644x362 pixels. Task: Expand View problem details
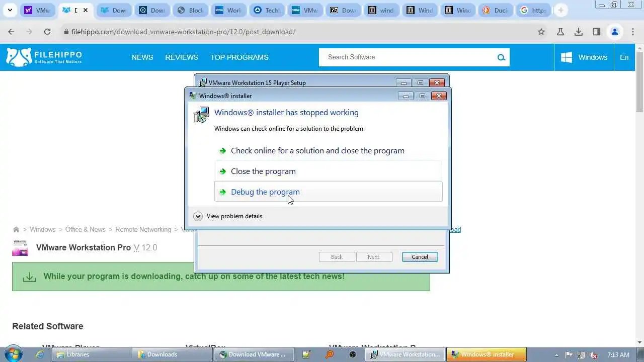coord(228,216)
